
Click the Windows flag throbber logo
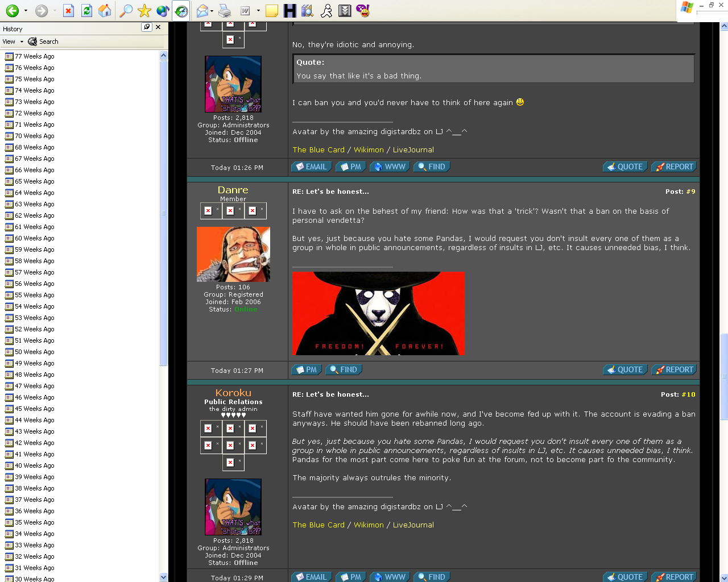pos(686,7)
